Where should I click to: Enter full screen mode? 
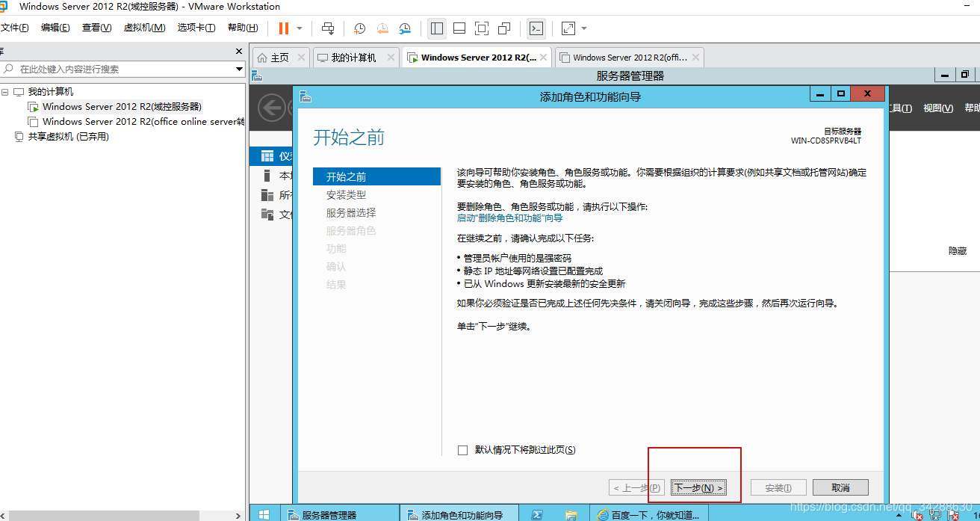point(482,28)
